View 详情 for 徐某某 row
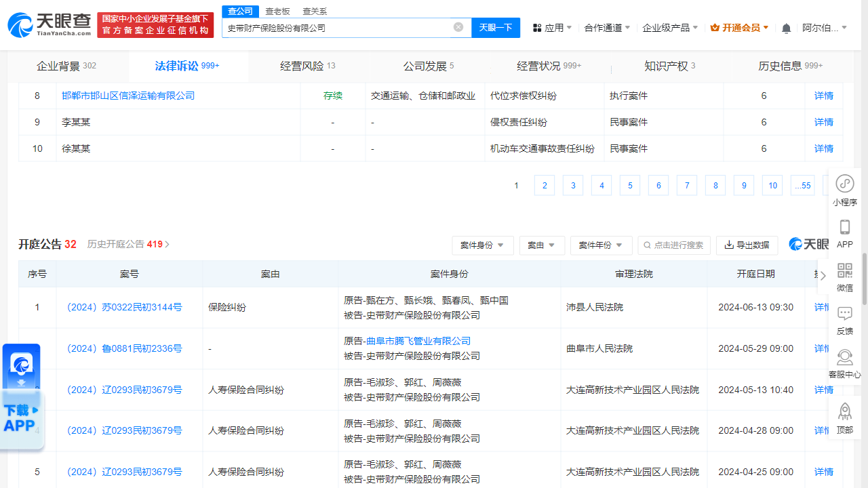 pos(824,148)
